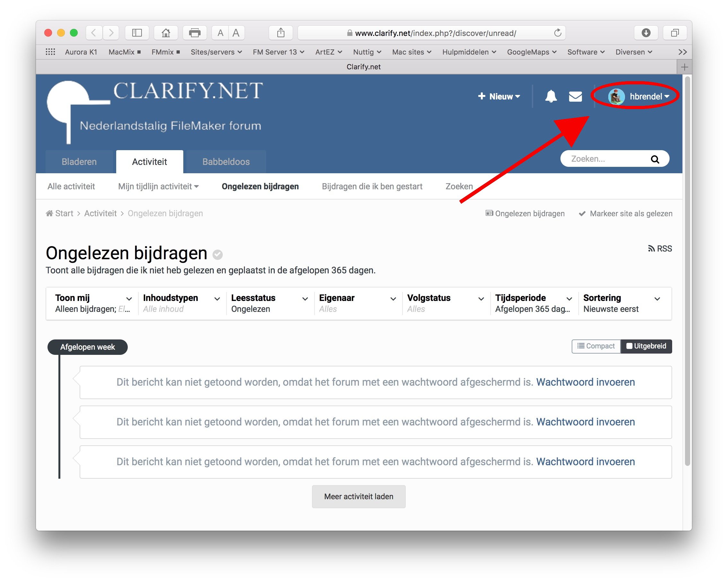Viewport: 728px width, 582px height.
Task: Click the checkmark beside Ongelezen bijdragen title
Action: (x=217, y=254)
